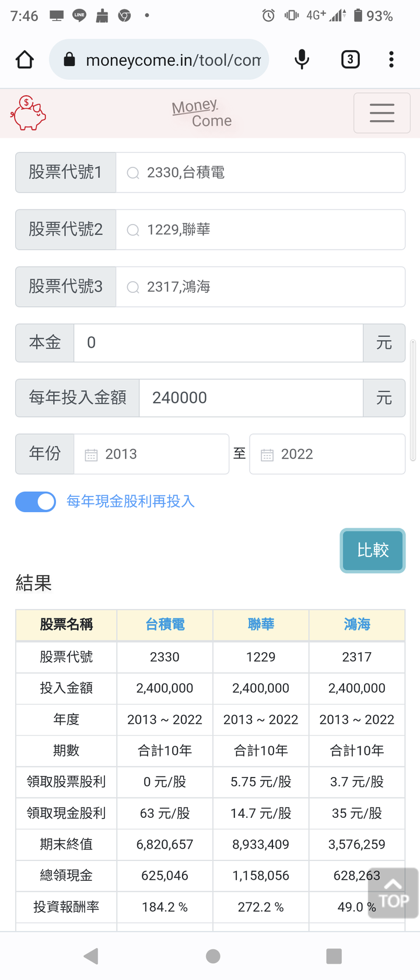This screenshot has width=420, height=980.
Task: Tap the TOP scroll-to-top button
Action: [393, 893]
